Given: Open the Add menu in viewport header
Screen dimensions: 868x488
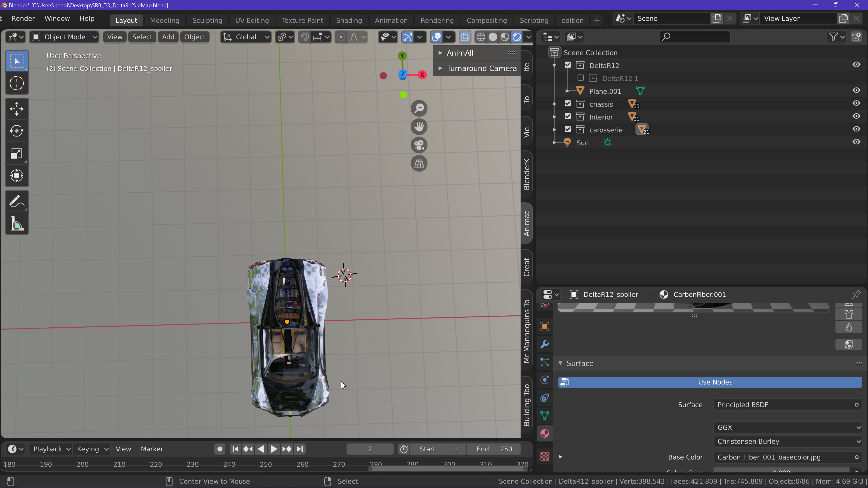Looking at the screenshot, I should [x=168, y=37].
